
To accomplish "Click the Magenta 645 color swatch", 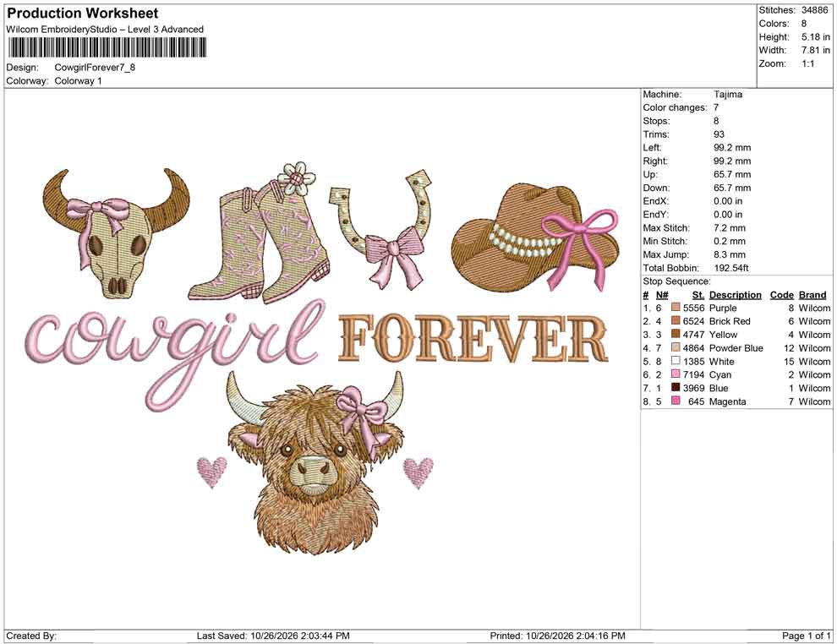I will click(x=676, y=401).
